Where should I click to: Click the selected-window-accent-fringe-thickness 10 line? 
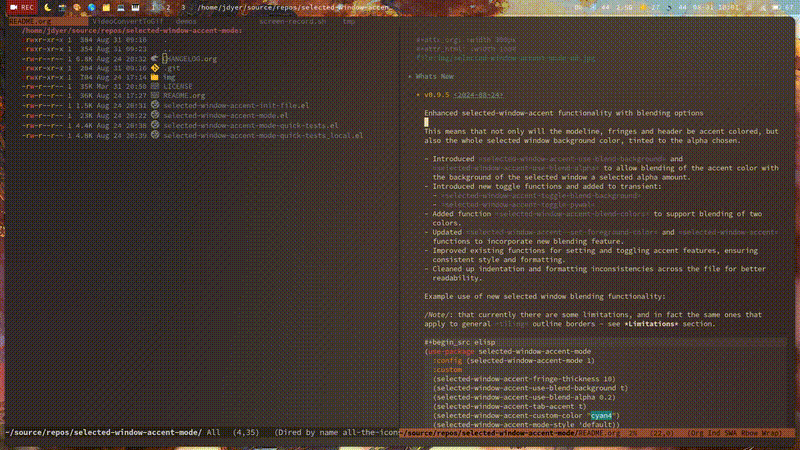524,379
